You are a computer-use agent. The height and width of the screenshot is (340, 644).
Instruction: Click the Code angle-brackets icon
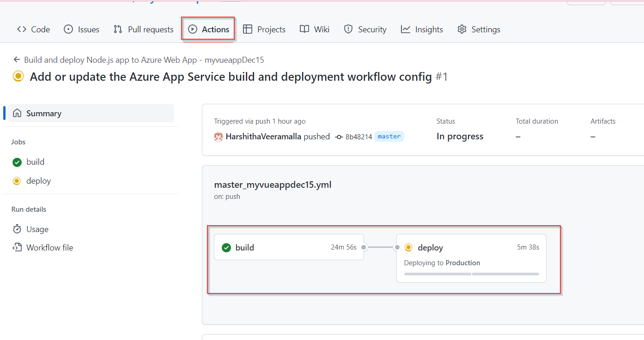point(22,29)
